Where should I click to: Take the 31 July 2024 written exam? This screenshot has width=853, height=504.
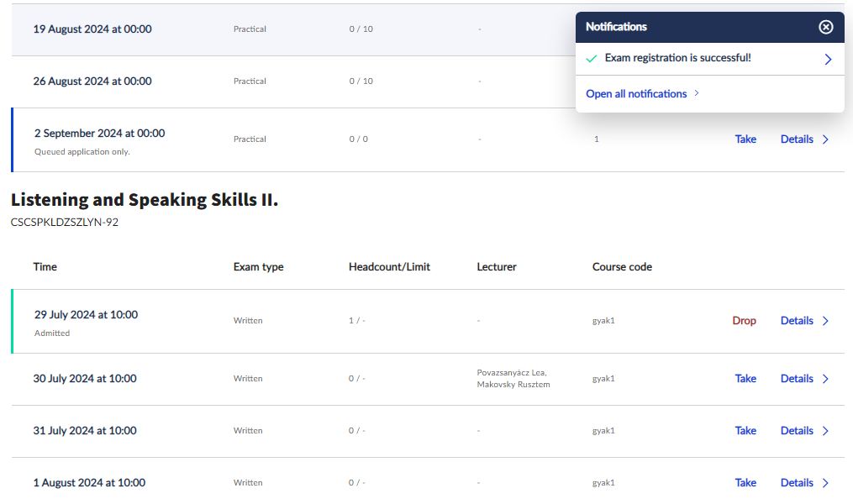coord(745,431)
